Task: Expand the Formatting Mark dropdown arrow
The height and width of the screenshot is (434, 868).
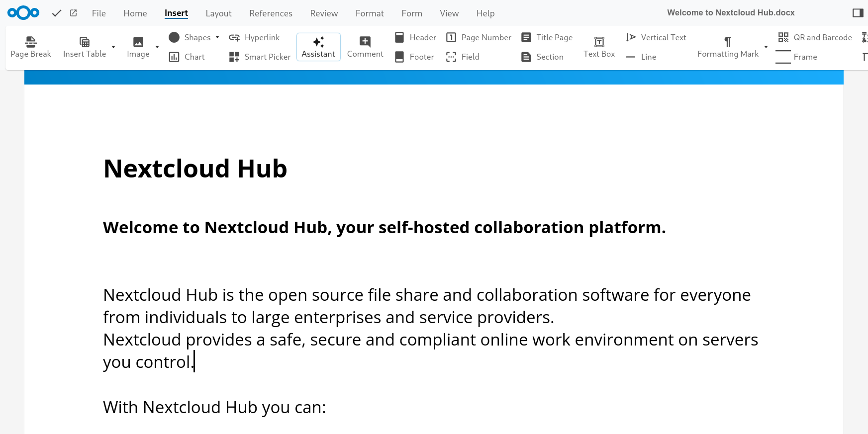Action: (x=766, y=47)
